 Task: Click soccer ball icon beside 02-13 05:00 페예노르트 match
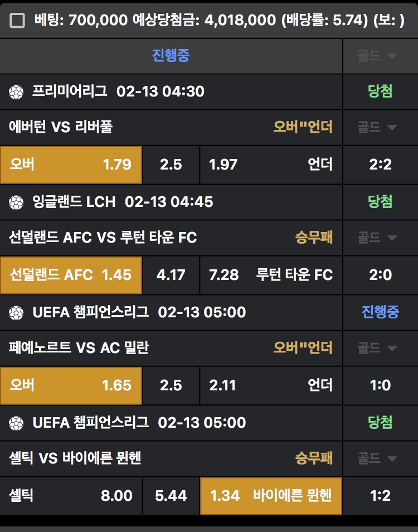(x=17, y=312)
